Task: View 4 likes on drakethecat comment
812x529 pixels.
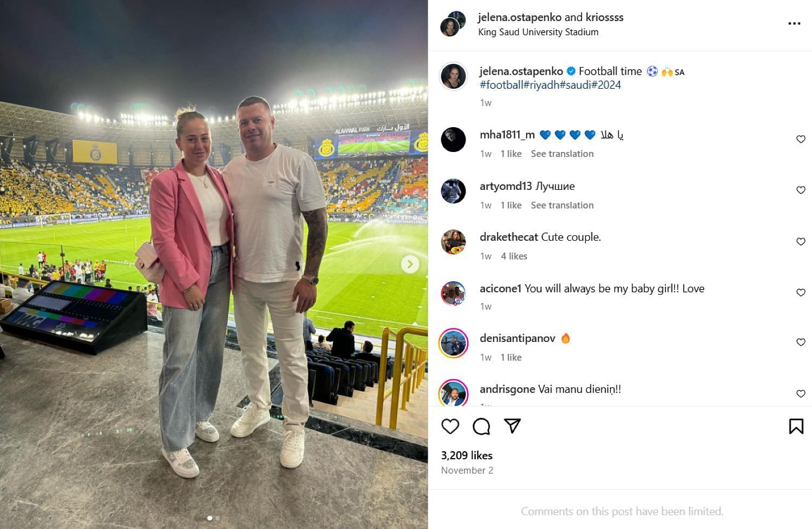Action: point(514,256)
